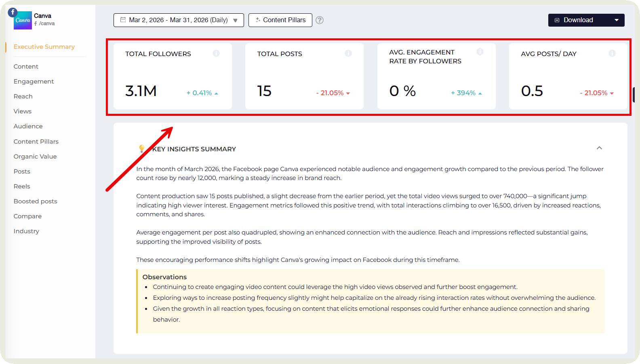This screenshot has height=364, width=640.
Task: Click the Content Pillars button
Action: pos(280,20)
